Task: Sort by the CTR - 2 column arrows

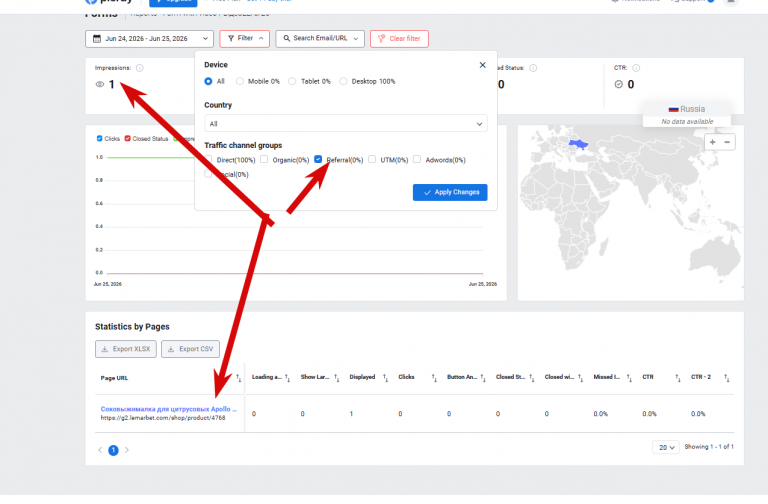Action: click(x=727, y=378)
